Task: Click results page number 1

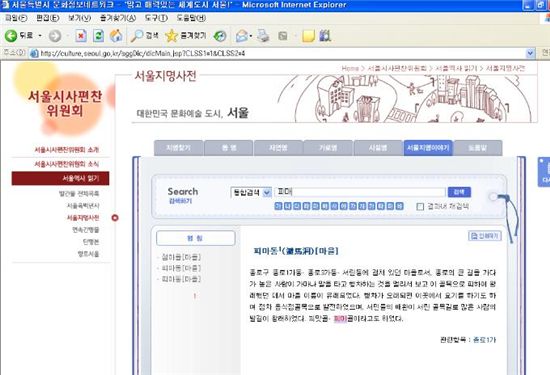Action: 195,296
